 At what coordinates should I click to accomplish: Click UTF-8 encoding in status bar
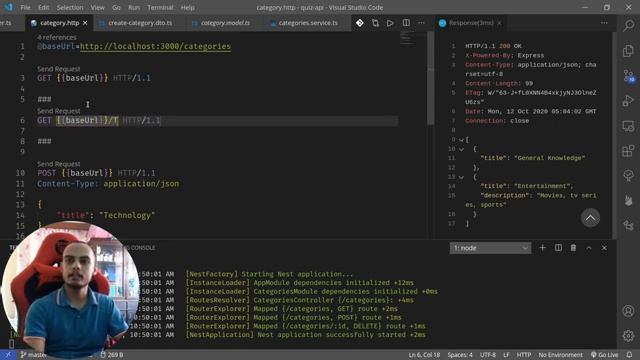tap(488, 355)
